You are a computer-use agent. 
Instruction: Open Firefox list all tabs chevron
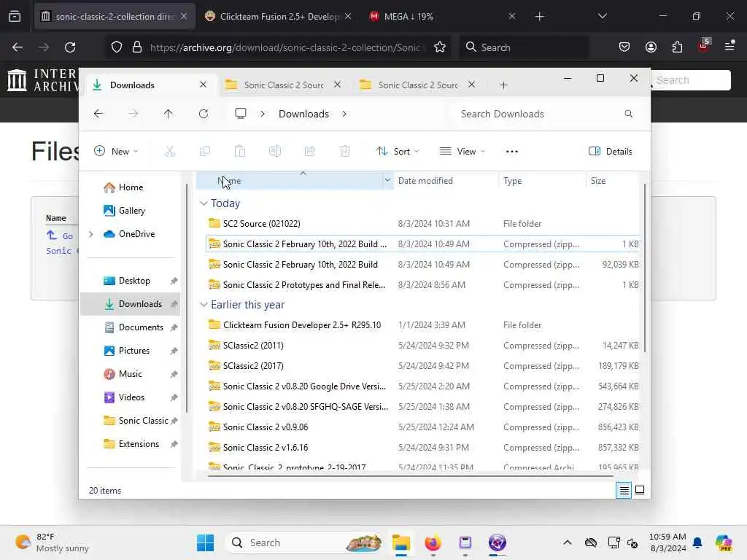click(602, 16)
